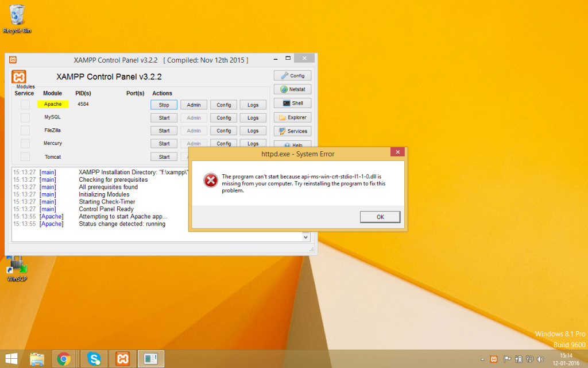Launch Google Chrome from the taskbar
The width and height of the screenshot is (588, 368).
(x=64, y=358)
